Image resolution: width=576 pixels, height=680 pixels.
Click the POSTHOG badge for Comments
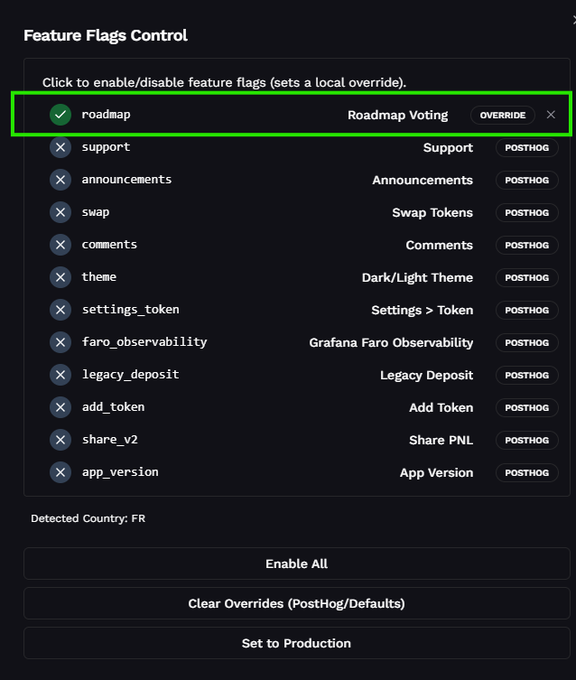(527, 245)
